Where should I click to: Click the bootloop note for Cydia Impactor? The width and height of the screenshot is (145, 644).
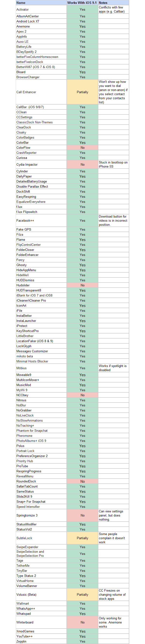113,164
